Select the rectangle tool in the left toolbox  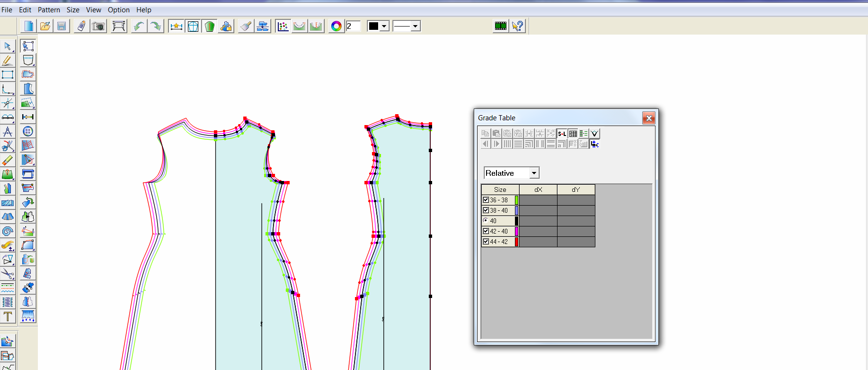8,74
